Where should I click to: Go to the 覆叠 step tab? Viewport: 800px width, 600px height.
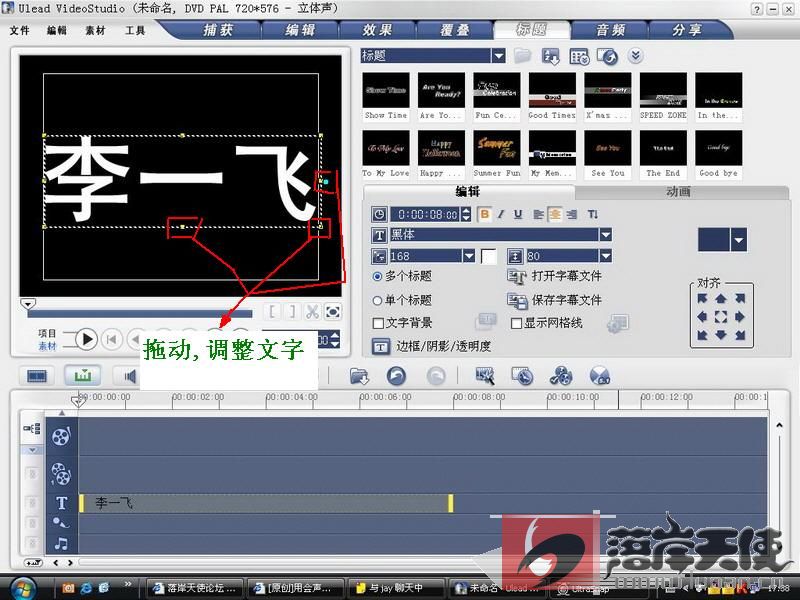click(x=455, y=30)
